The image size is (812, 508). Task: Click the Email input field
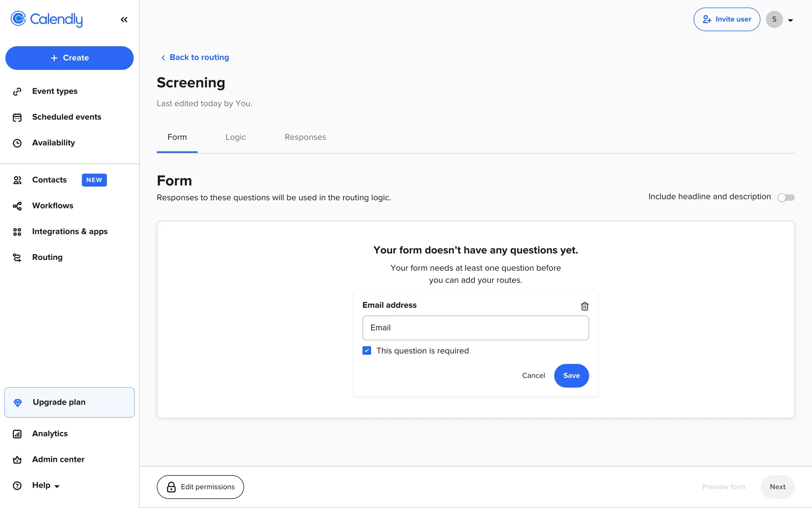[475, 328]
